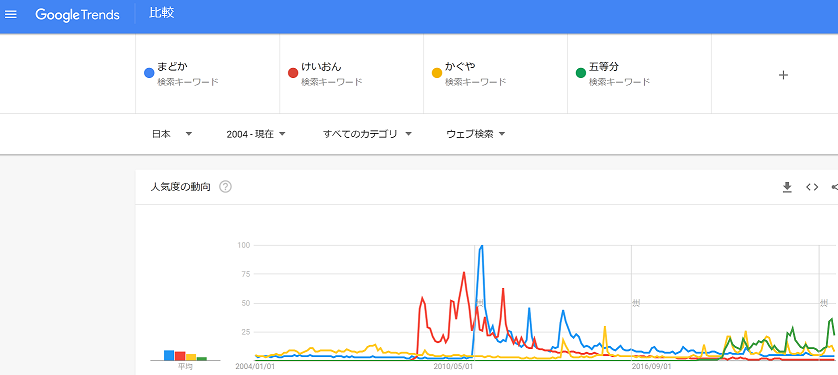Click the share icon at chart edge
This screenshot has width=838, height=375.
coord(834,187)
